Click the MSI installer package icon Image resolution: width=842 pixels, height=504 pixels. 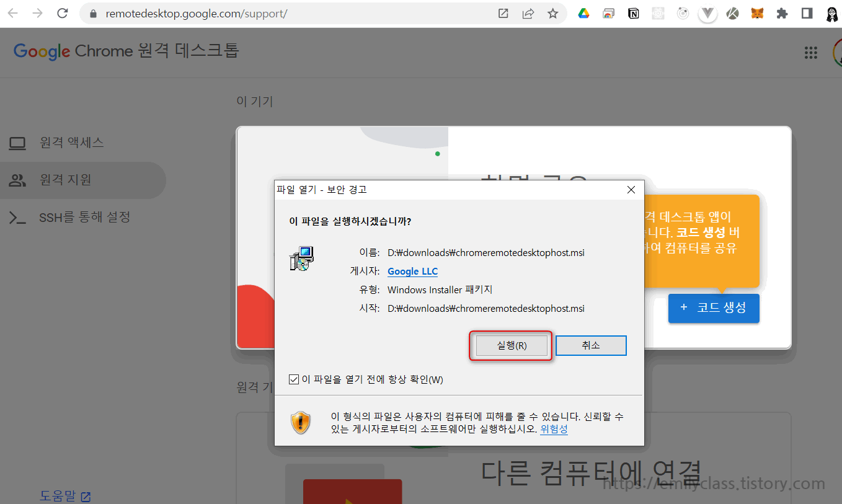(302, 259)
